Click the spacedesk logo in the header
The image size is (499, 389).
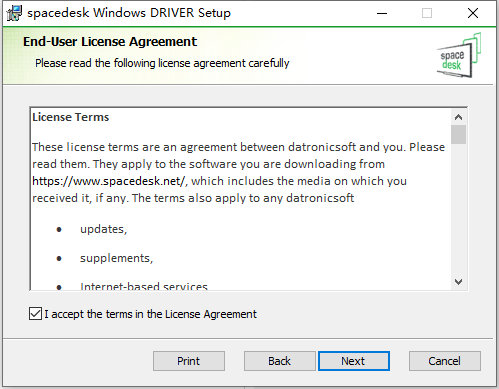tap(459, 55)
